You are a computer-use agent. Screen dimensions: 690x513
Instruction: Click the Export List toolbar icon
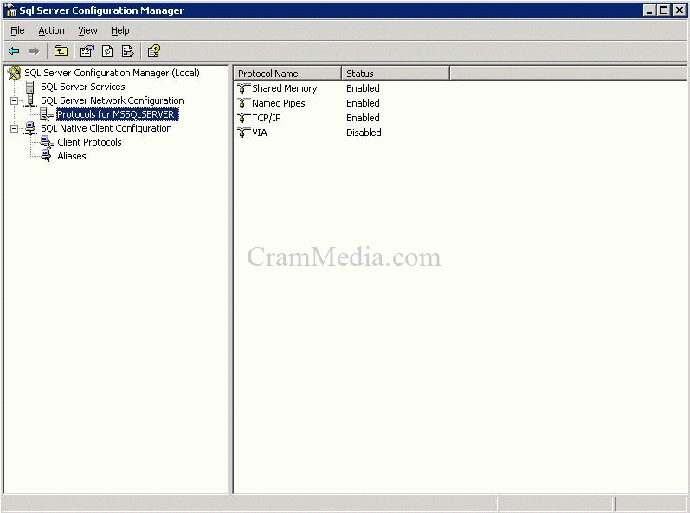[x=127, y=51]
